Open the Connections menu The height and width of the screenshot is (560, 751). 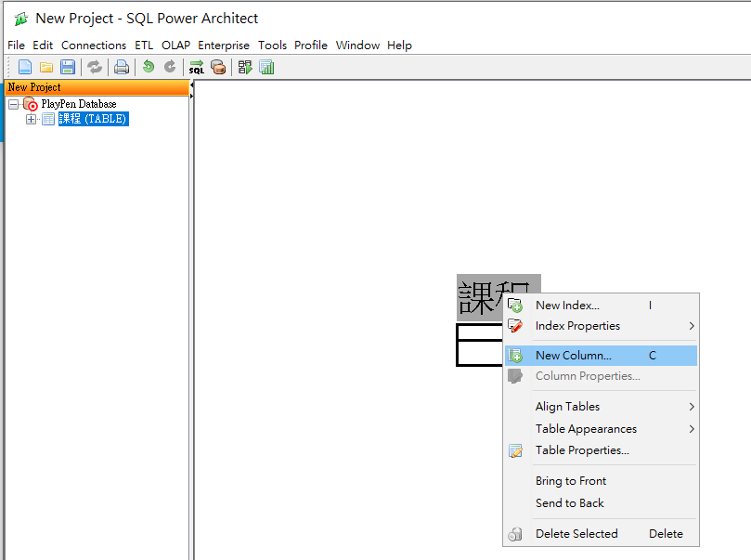point(94,45)
